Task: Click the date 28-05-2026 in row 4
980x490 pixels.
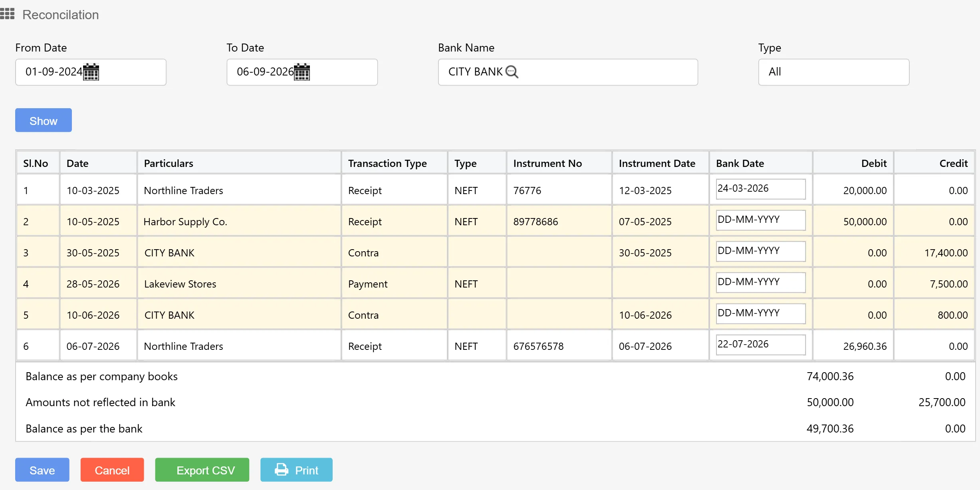Action: coord(93,284)
